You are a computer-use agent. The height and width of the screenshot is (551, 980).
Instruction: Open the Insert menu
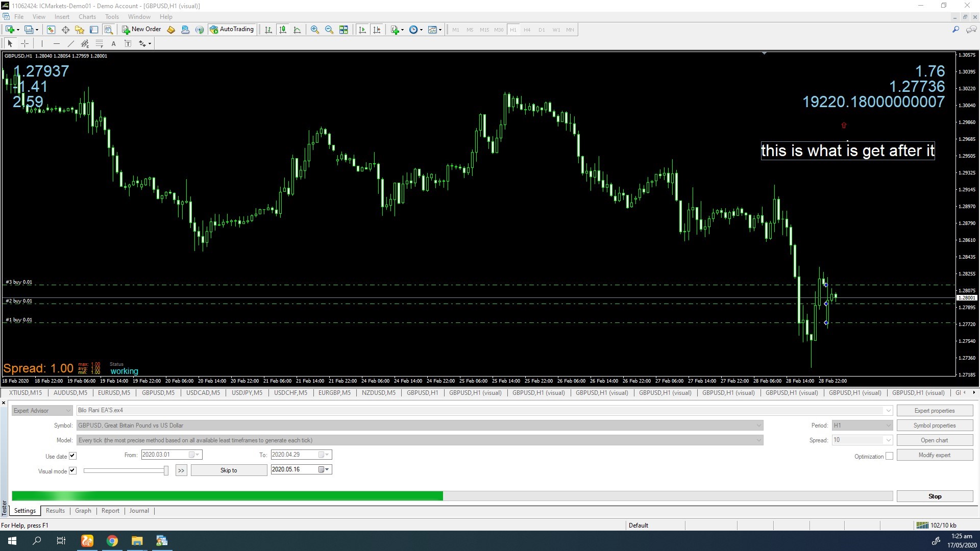(62, 16)
